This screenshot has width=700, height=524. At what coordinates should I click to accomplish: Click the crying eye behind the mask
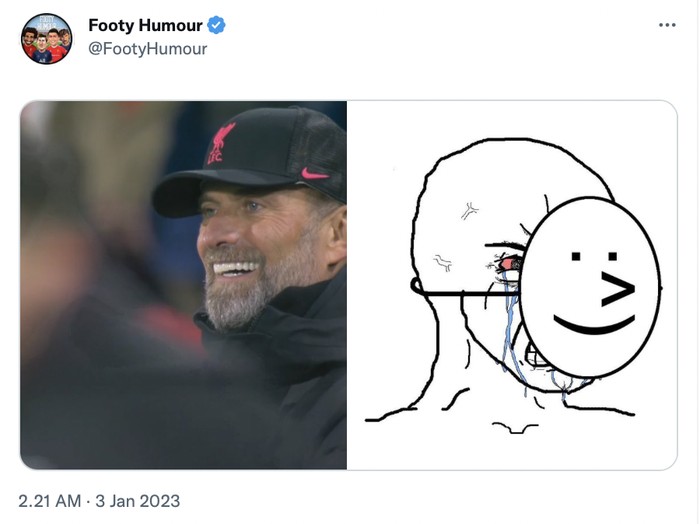point(508,263)
